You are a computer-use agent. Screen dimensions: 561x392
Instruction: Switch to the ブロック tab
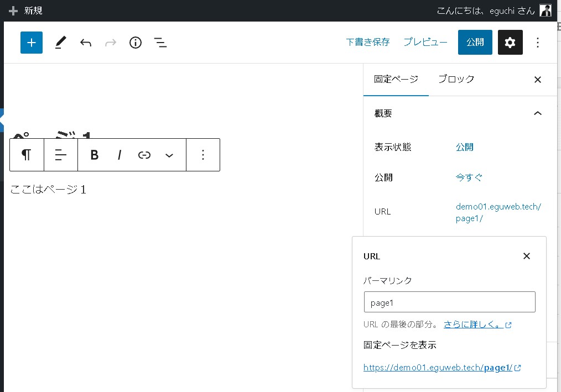(x=456, y=79)
